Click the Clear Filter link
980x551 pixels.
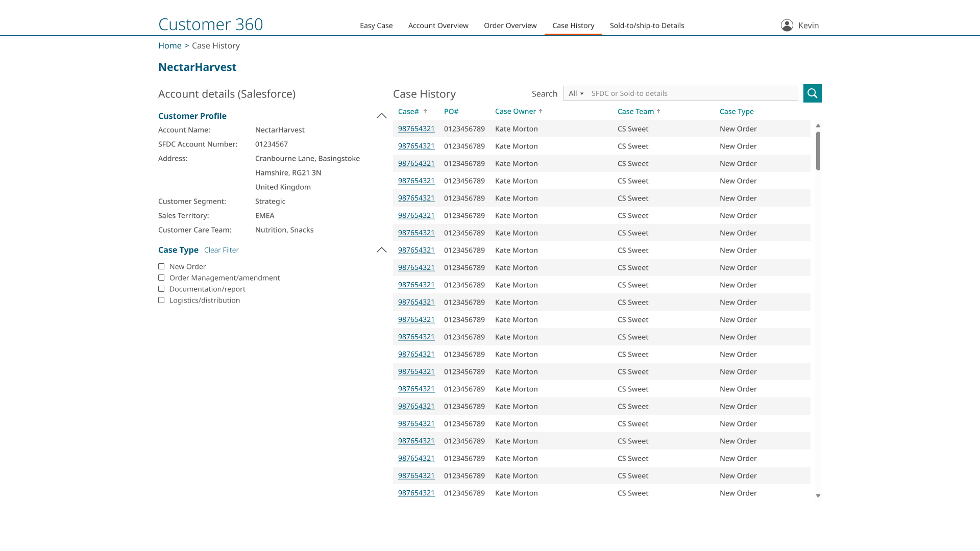pyautogui.click(x=221, y=250)
